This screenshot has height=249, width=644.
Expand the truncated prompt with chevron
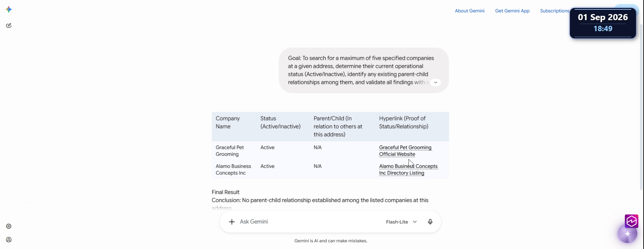(435, 82)
